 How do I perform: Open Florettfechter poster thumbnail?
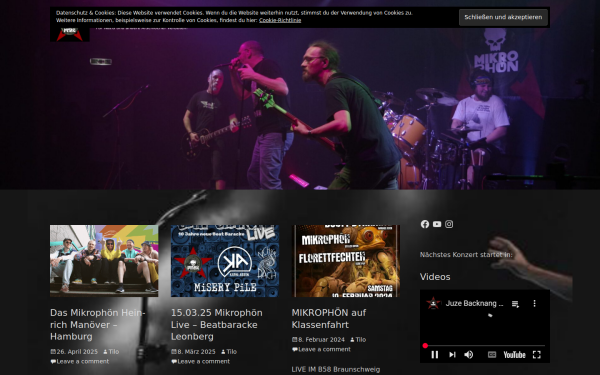pyautogui.click(x=346, y=261)
